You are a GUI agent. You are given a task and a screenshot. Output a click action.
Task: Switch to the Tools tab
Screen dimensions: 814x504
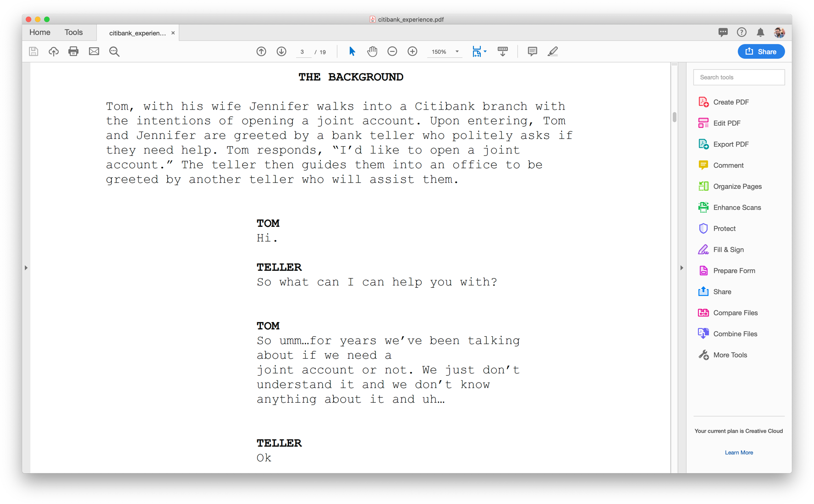73,32
